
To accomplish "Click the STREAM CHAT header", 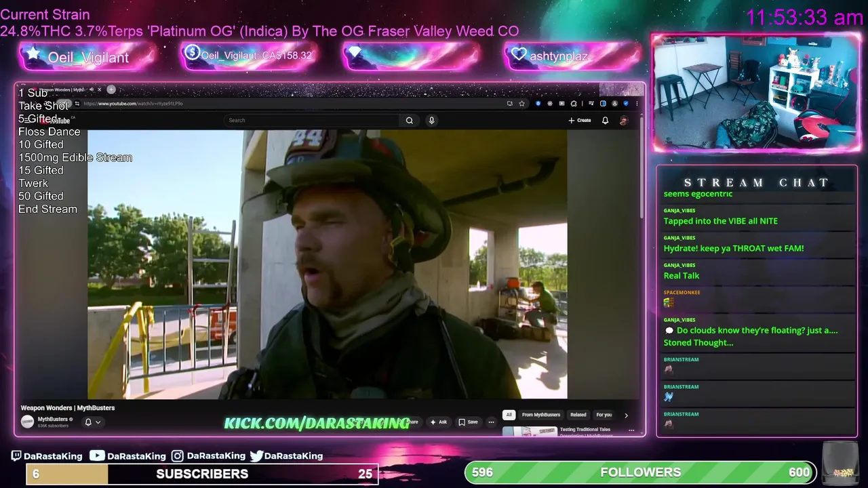I will click(757, 182).
